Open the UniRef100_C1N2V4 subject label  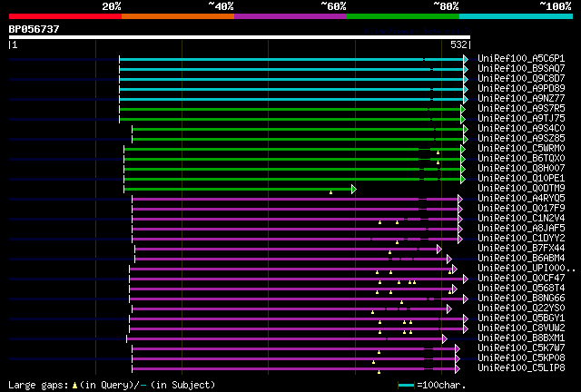click(521, 218)
